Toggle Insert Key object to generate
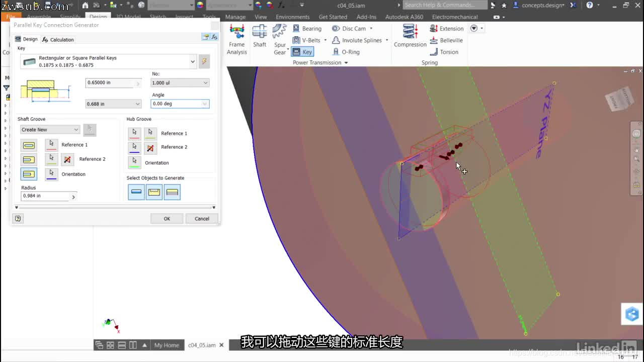 point(136,192)
